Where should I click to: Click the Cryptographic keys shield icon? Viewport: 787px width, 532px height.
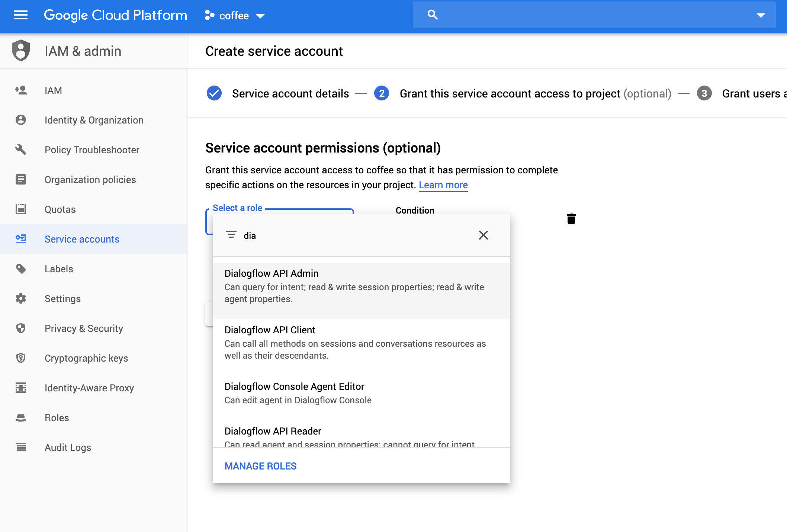click(21, 358)
